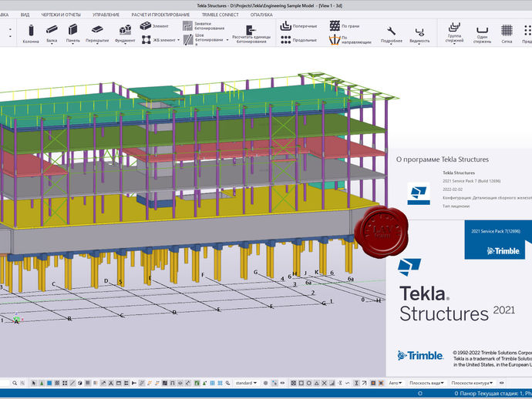Select the По грани rebar tool
This screenshot has width=532, height=399.
(345, 25)
